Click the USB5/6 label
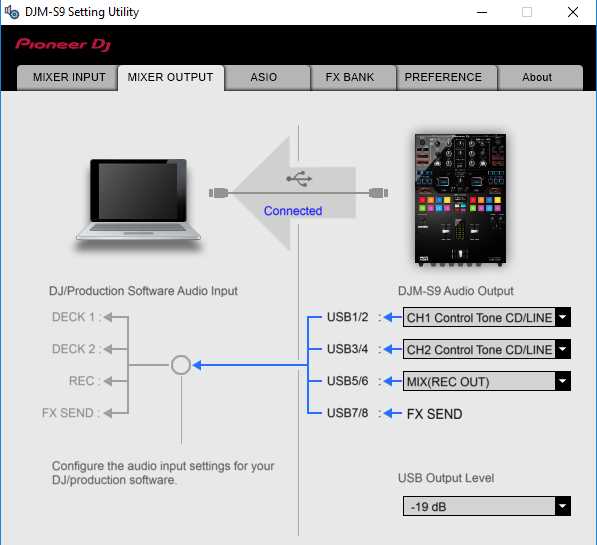 coord(348,381)
